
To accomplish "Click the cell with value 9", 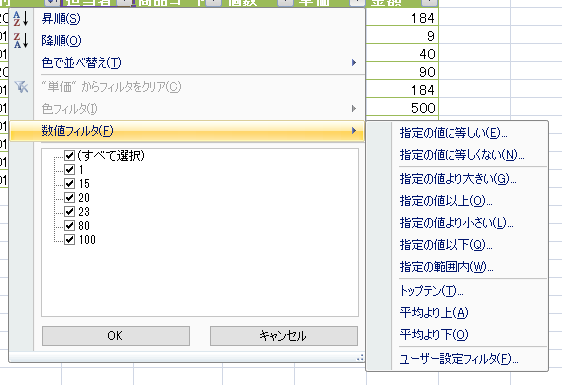I will [402, 36].
